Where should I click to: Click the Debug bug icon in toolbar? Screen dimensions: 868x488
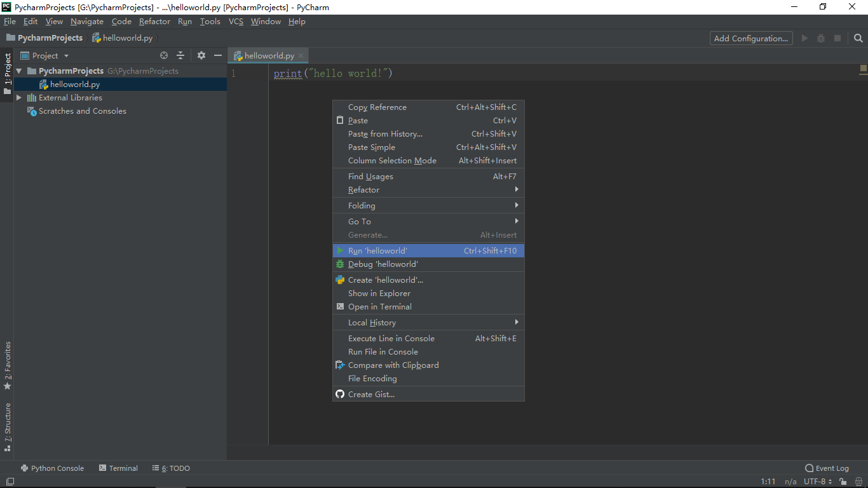point(821,38)
